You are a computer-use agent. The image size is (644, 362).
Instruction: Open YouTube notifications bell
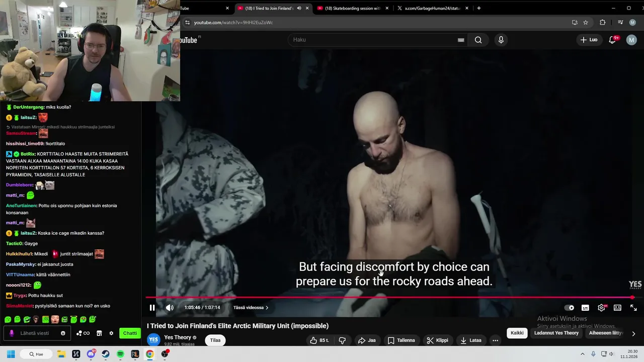pyautogui.click(x=613, y=40)
